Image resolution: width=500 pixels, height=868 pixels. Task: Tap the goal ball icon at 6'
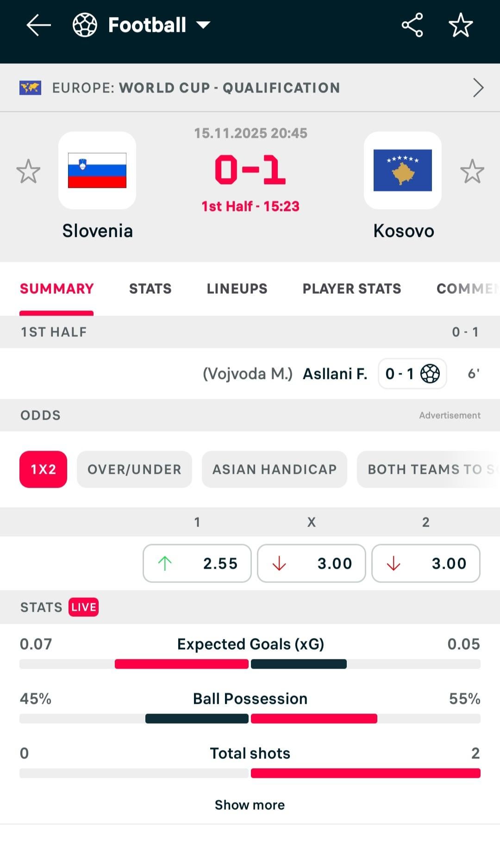pos(430,374)
